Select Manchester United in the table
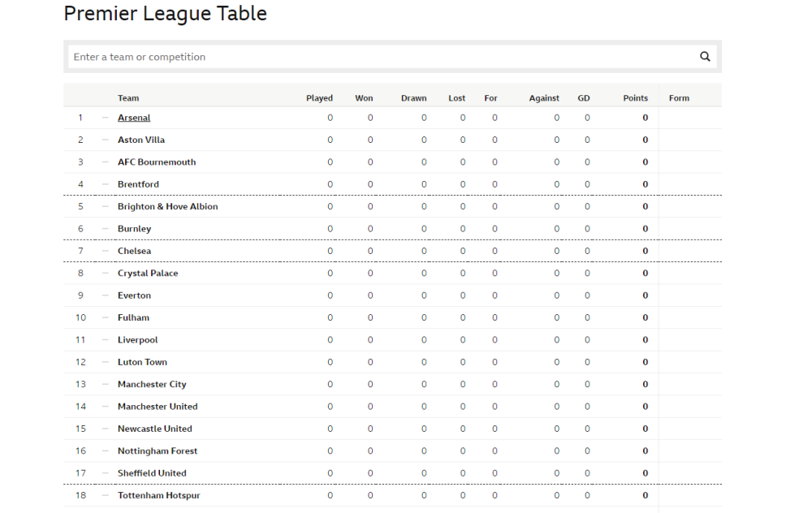812x513 pixels. click(x=158, y=407)
